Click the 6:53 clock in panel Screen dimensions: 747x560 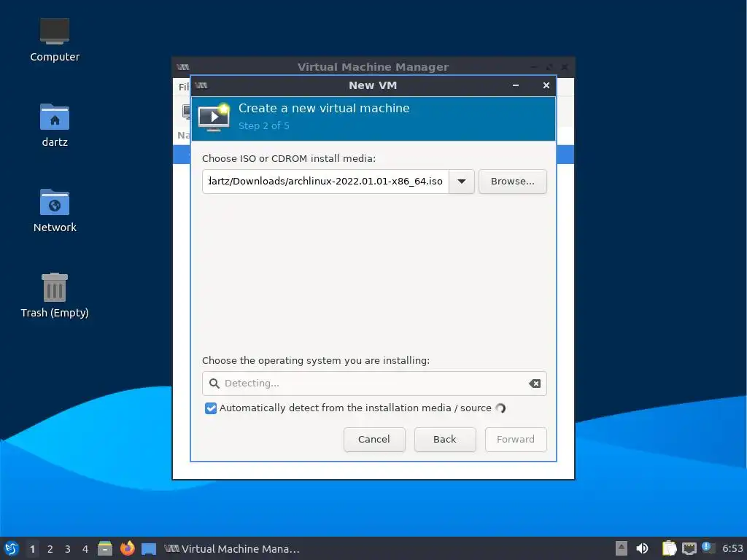pyautogui.click(x=732, y=548)
